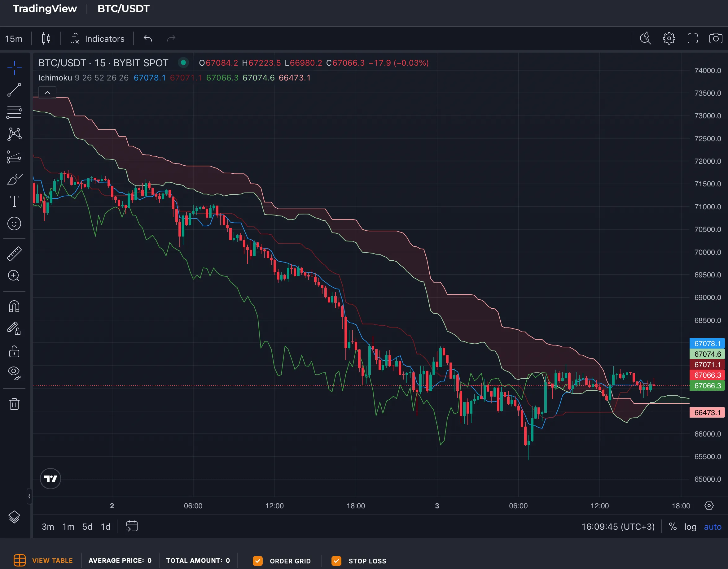Activate the zoom in tool
Viewport: 728px width, 569px height.
(14, 276)
